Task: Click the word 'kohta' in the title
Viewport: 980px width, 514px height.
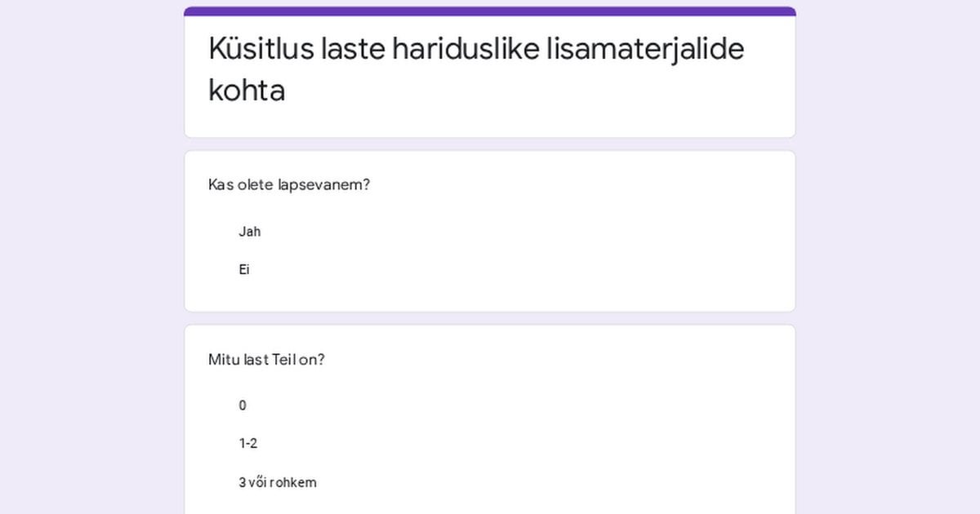Action: 247,91
